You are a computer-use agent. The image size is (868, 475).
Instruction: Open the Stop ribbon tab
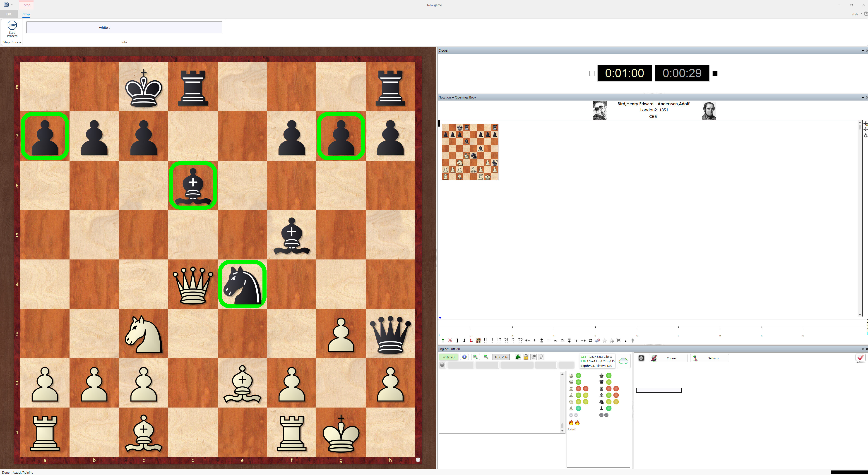(x=26, y=14)
